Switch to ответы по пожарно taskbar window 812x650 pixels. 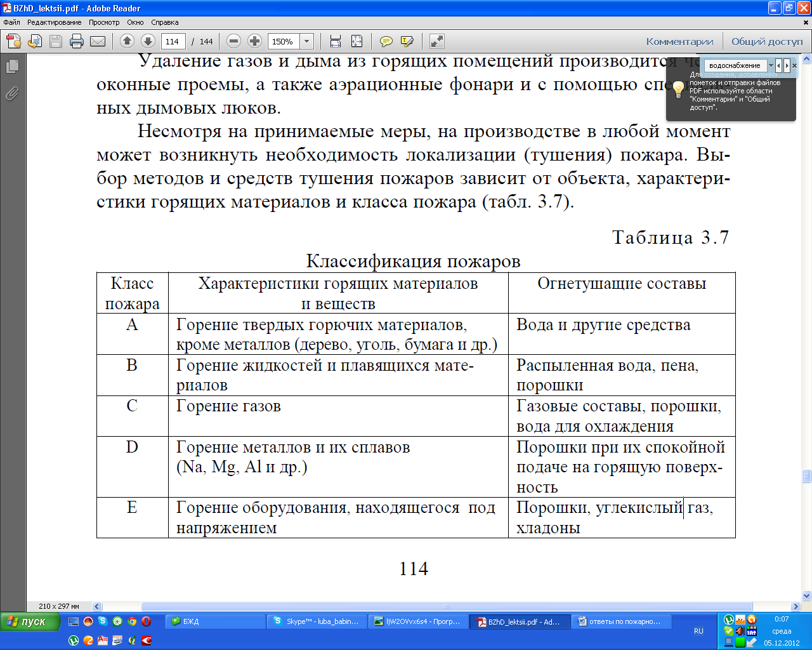click(x=623, y=621)
